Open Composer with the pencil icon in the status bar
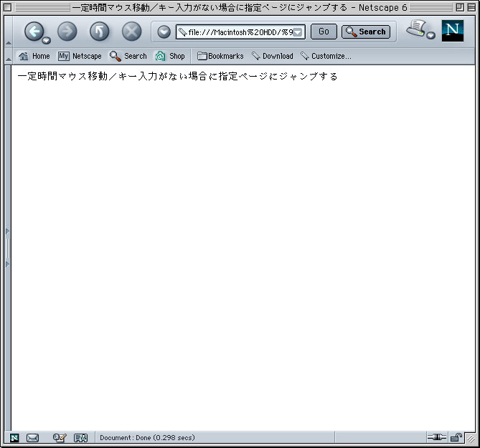Screen dimensions: 480x448 60,438
